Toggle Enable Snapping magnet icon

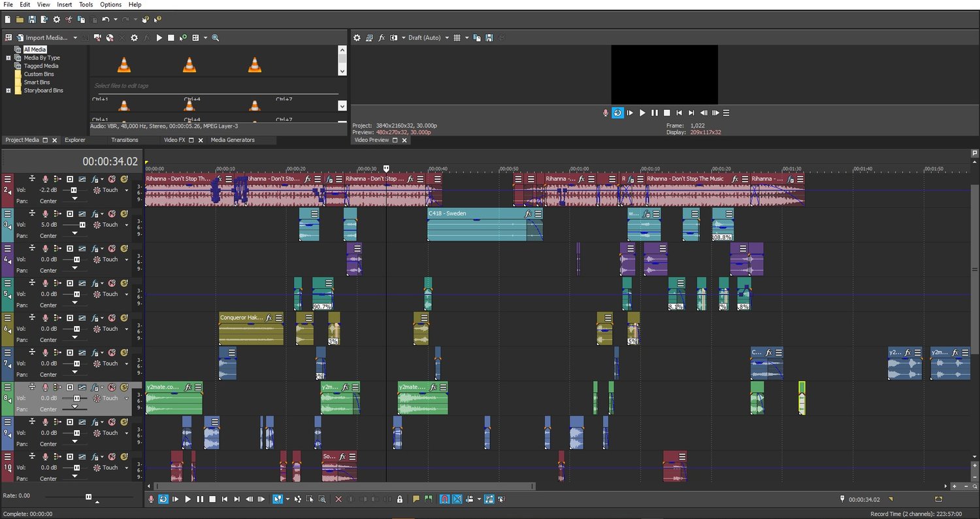tap(445, 499)
